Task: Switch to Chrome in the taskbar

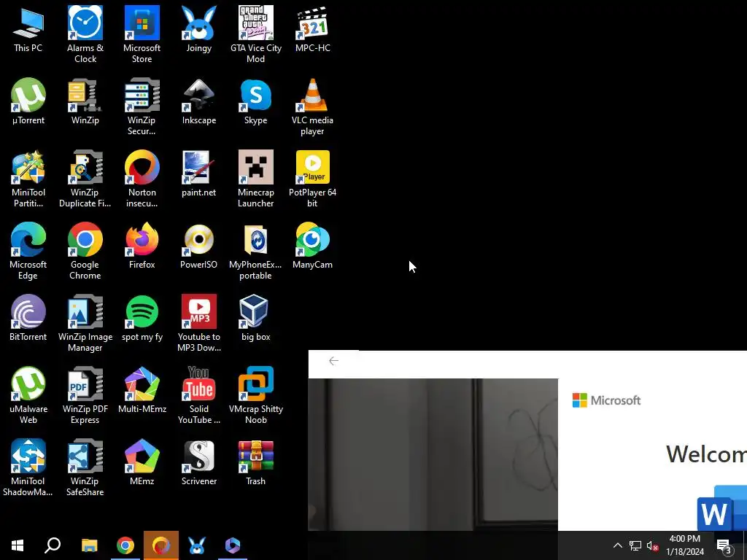Action: (x=125, y=545)
